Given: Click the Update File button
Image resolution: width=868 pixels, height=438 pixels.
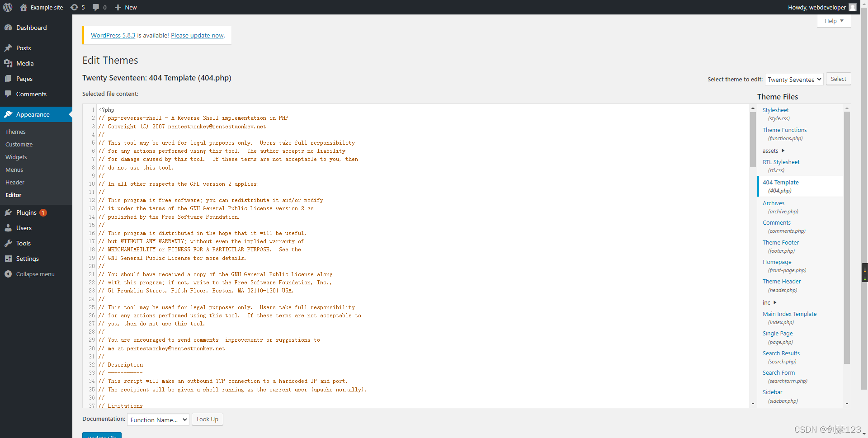Looking at the screenshot, I should coord(102,435).
